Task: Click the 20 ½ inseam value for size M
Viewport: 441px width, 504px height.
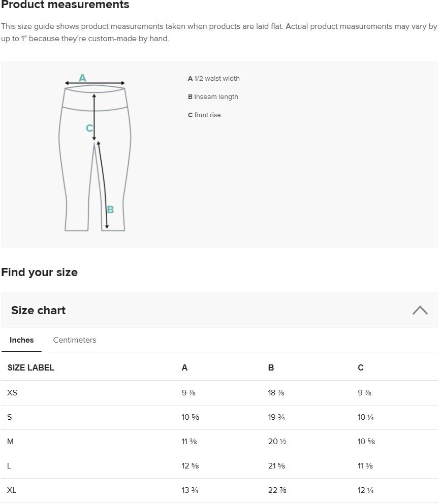Action: coord(277,442)
